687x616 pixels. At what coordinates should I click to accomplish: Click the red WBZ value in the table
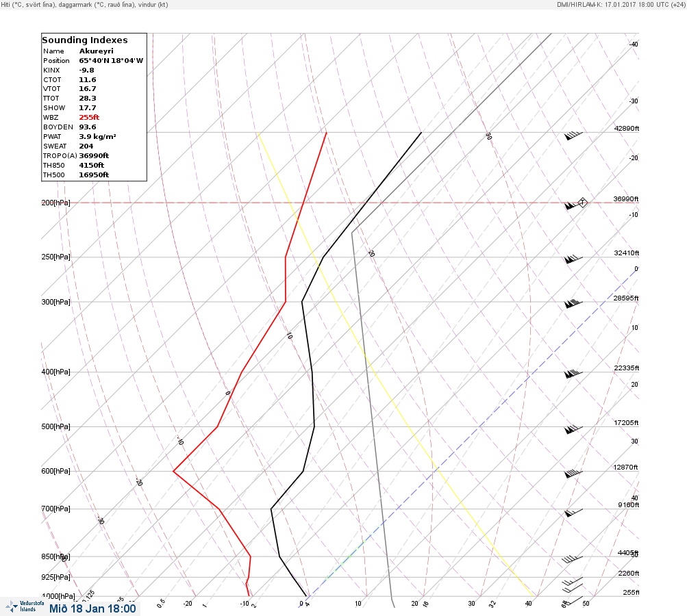pyautogui.click(x=89, y=117)
